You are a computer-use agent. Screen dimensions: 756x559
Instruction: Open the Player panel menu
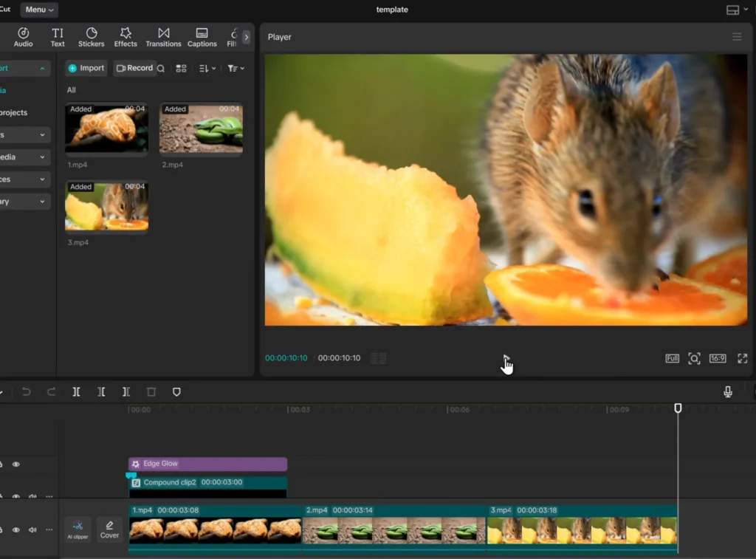pyautogui.click(x=737, y=37)
